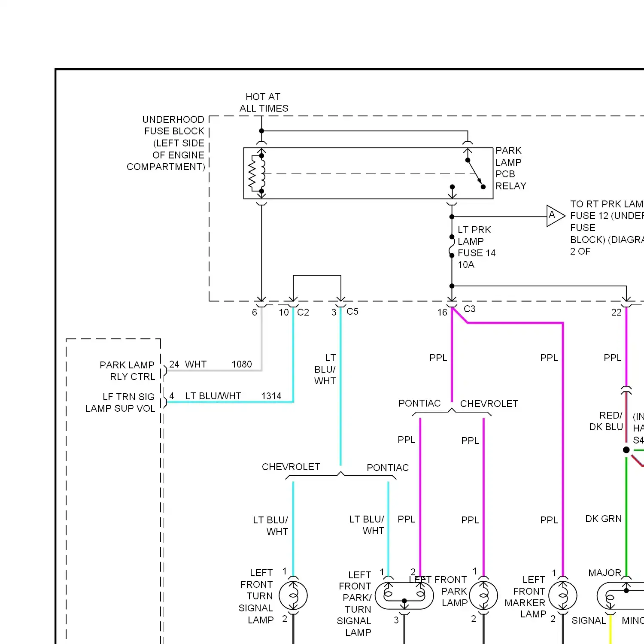644x644 pixels.
Task: Click the MAJOR label by the green wire
Action: (x=605, y=573)
